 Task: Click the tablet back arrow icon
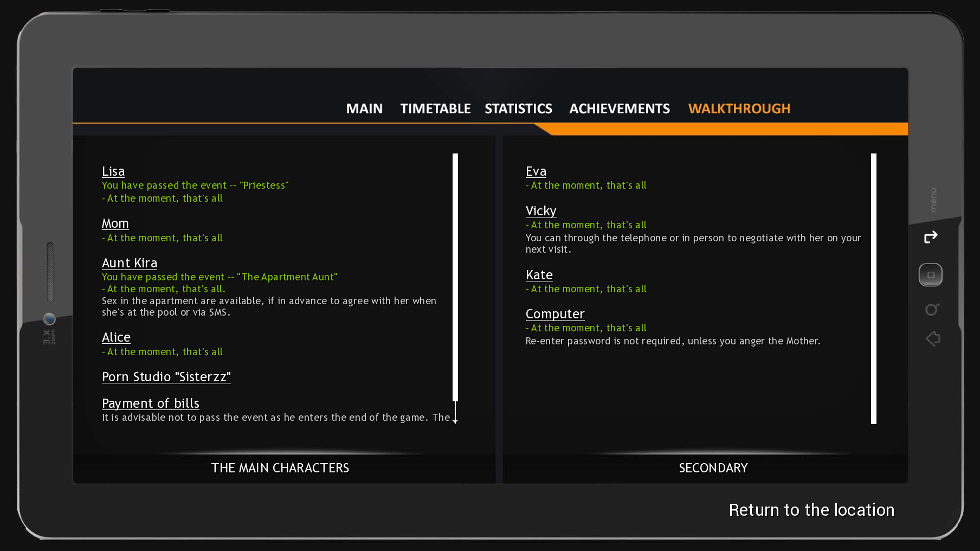933,339
